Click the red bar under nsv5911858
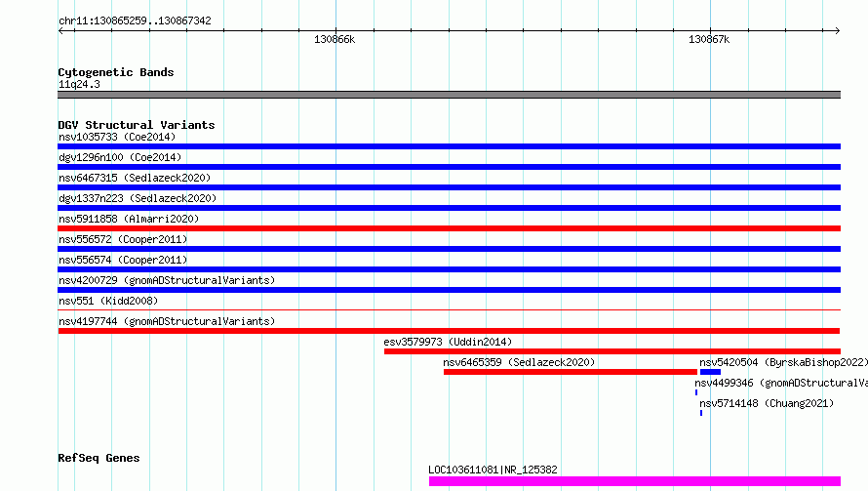The height and width of the screenshot is (491, 868). click(x=449, y=228)
